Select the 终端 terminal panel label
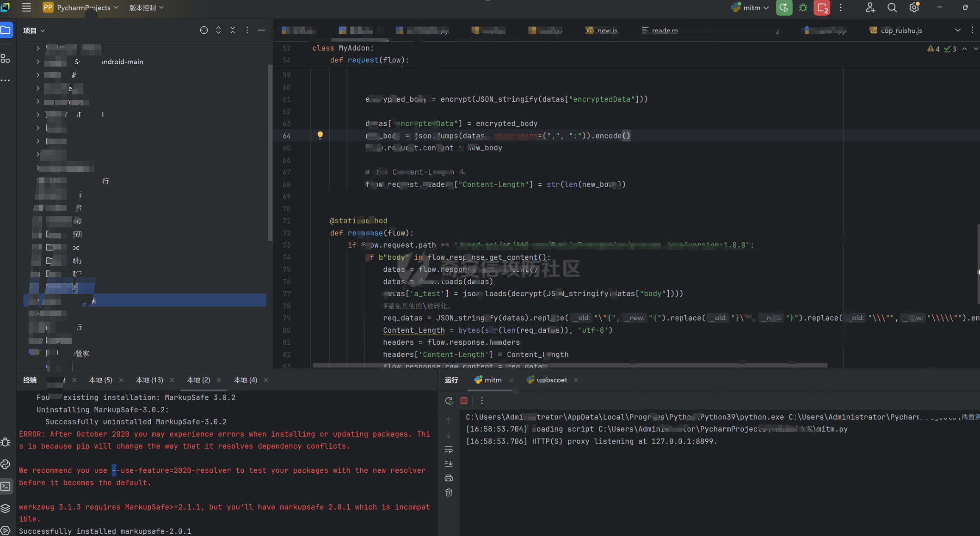Screen dimensions: 980x536 click(30, 380)
